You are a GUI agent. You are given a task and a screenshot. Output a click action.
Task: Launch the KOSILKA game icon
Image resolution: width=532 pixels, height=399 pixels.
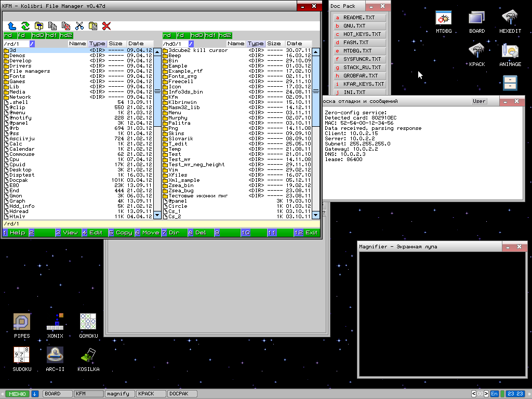point(88,359)
